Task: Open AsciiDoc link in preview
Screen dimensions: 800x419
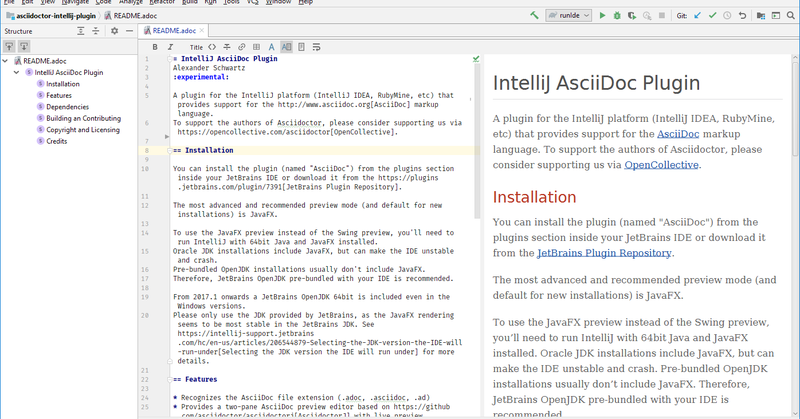Action: [678, 134]
